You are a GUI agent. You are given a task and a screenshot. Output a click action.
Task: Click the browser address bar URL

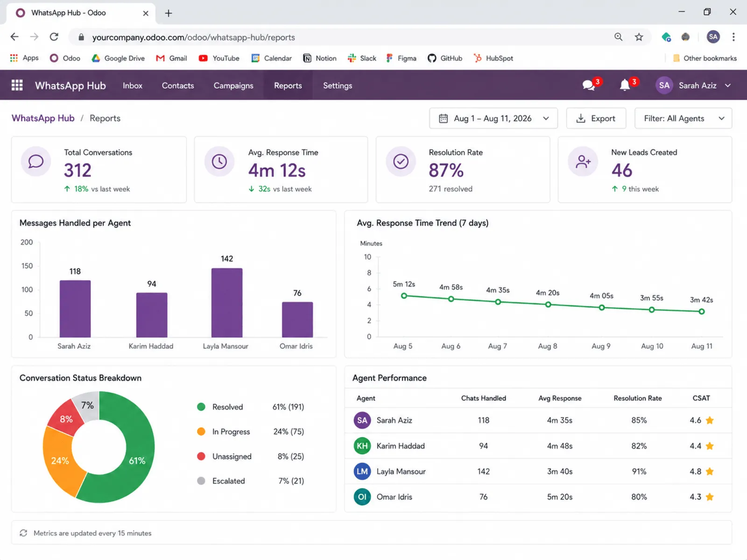coord(193,37)
